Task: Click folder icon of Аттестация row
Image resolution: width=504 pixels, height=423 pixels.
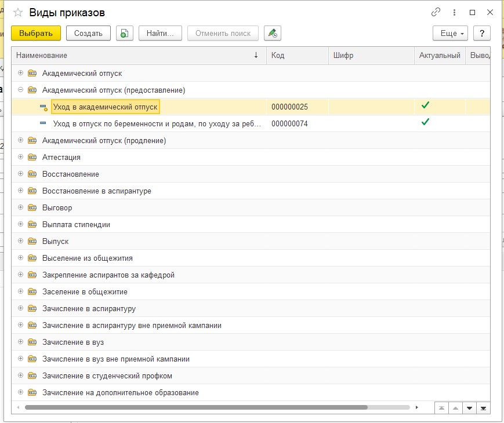Action: [32, 157]
